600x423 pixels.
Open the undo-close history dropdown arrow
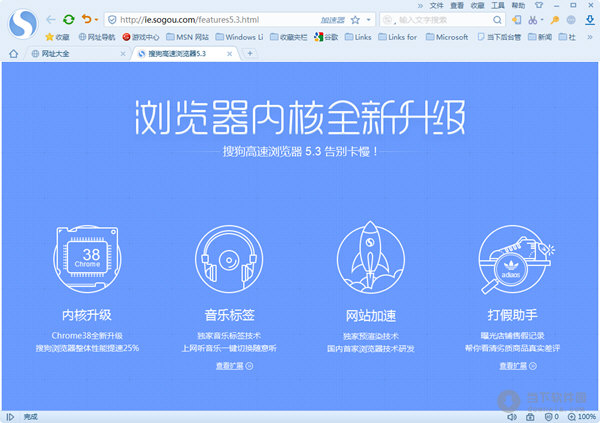[x=96, y=20]
